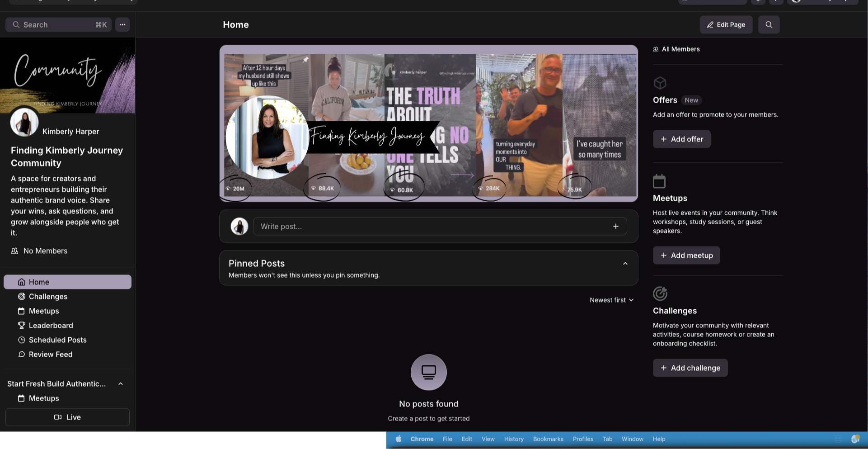Click the Add meetup button
The image size is (868, 449).
(686, 255)
